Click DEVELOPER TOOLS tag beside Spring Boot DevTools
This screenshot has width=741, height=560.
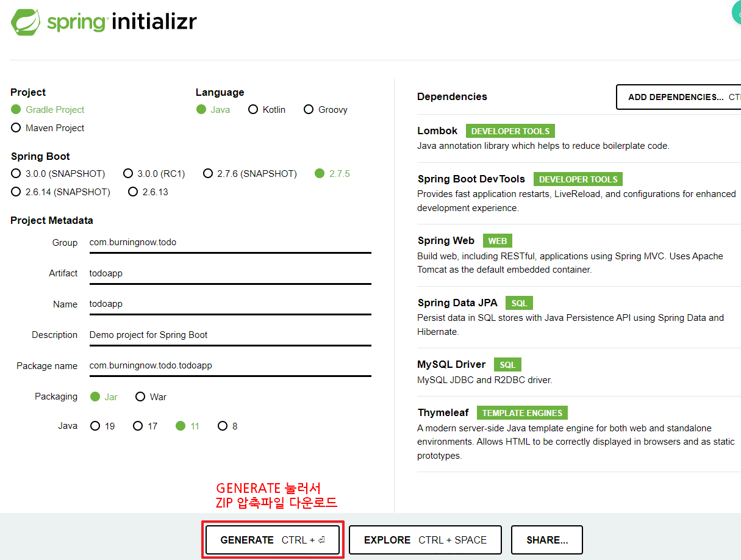tap(578, 179)
